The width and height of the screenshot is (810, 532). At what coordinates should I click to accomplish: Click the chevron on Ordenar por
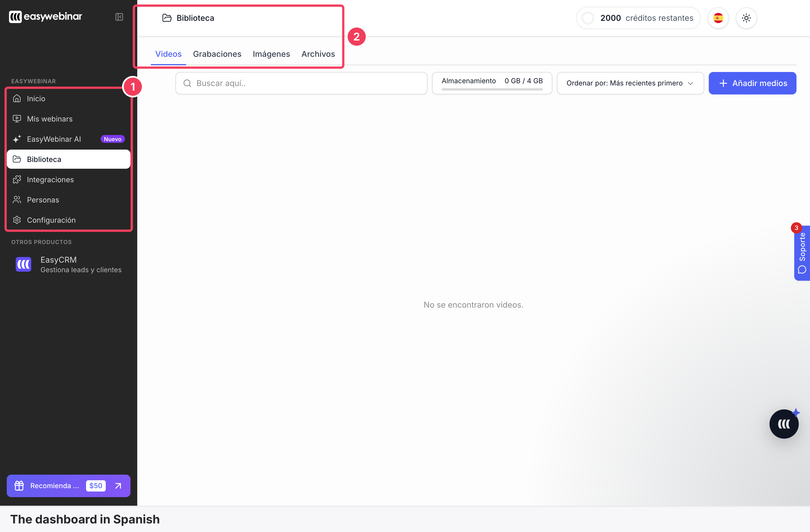690,83
